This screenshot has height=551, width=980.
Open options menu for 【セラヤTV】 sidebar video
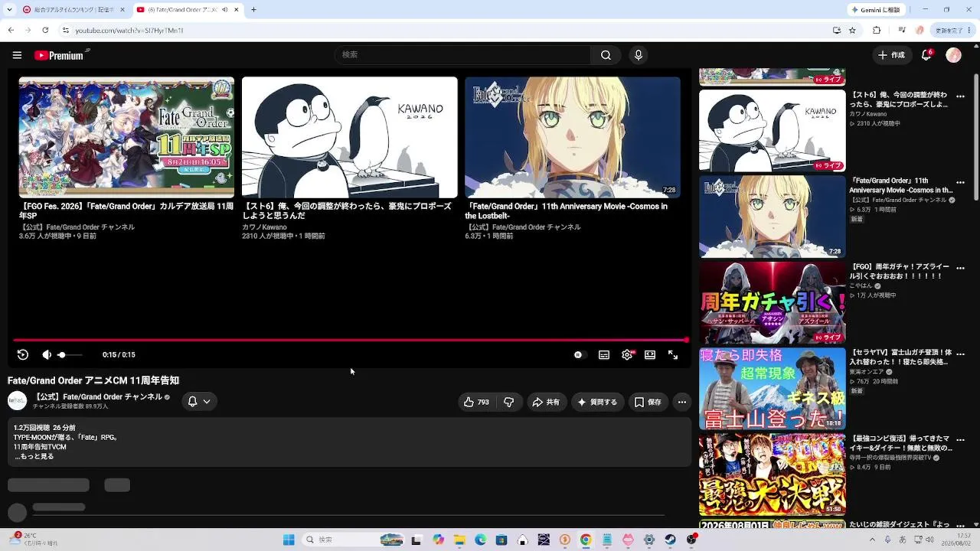[x=961, y=354]
